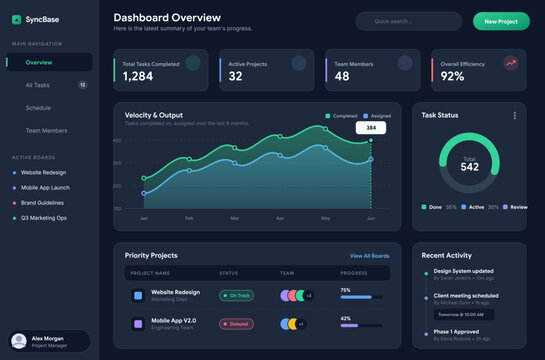This screenshot has height=360, width=545.
Task: Toggle the Review legend item in Task Status
Action: pos(515,207)
